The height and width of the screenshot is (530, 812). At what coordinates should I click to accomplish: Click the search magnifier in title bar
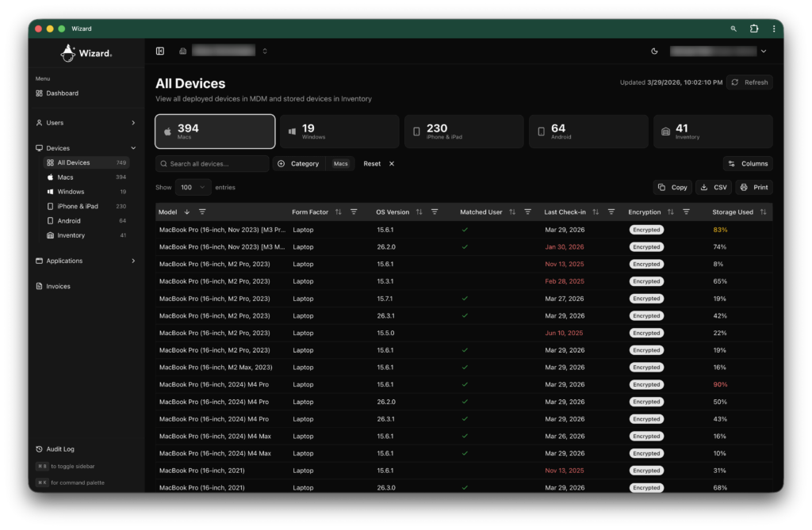(733, 29)
